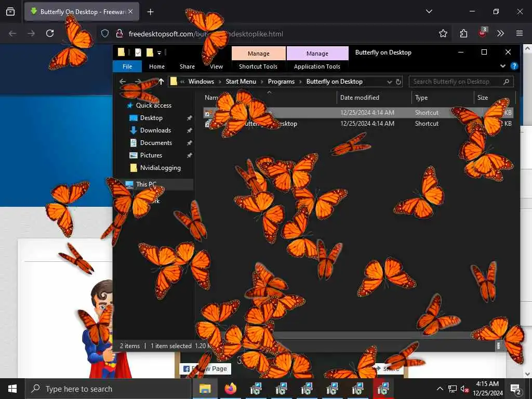532x399 pixels.
Task: Open the uBlock Origin extension icon
Action: tap(482, 33)
